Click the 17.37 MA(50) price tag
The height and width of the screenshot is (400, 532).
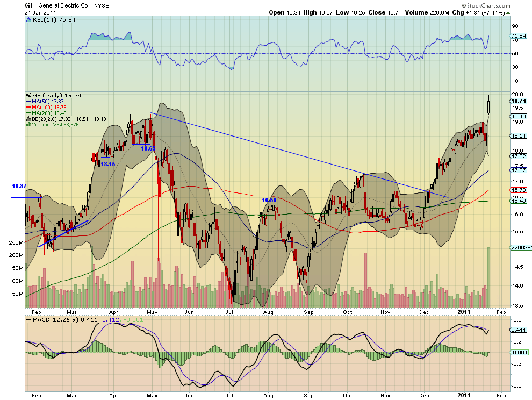click(519, 170)
